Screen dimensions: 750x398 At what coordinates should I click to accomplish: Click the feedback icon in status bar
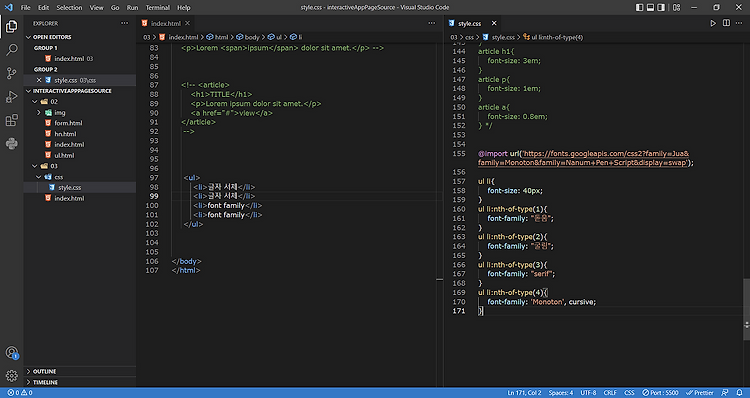point(725,393)
